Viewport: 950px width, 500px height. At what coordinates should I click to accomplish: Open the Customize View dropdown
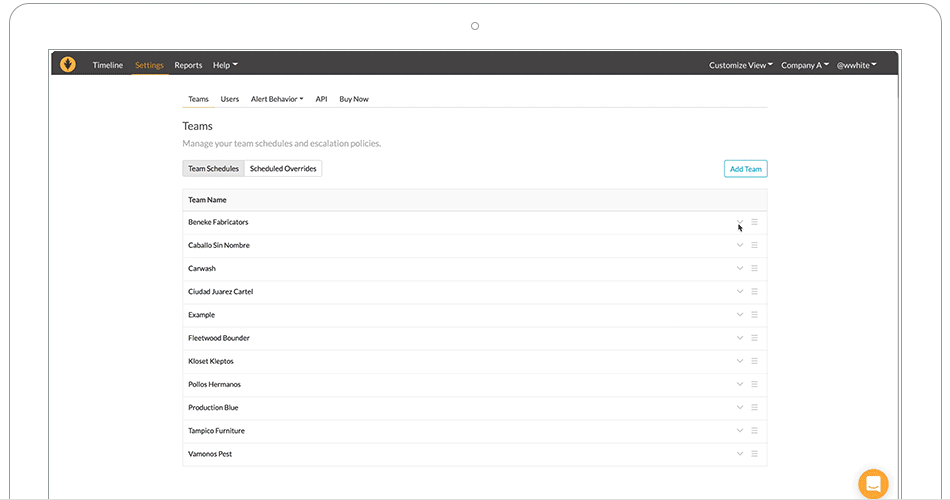click(x=740, y=65)
